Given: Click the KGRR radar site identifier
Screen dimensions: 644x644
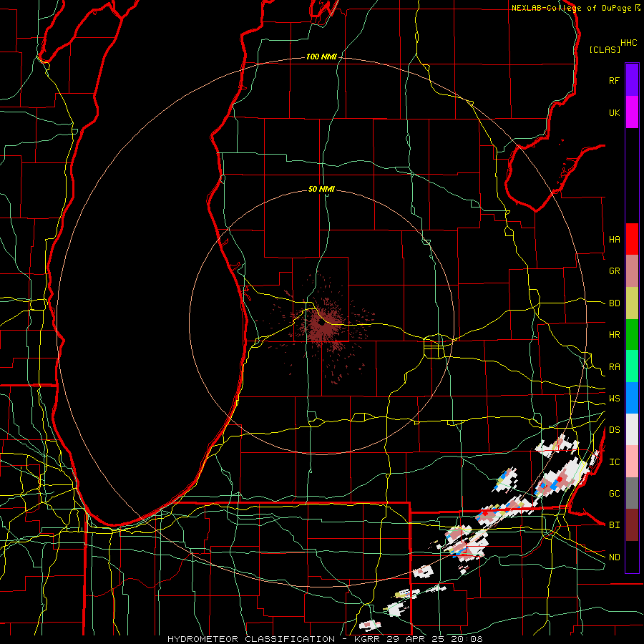Looking at the screenshot, I should point(366,639).
